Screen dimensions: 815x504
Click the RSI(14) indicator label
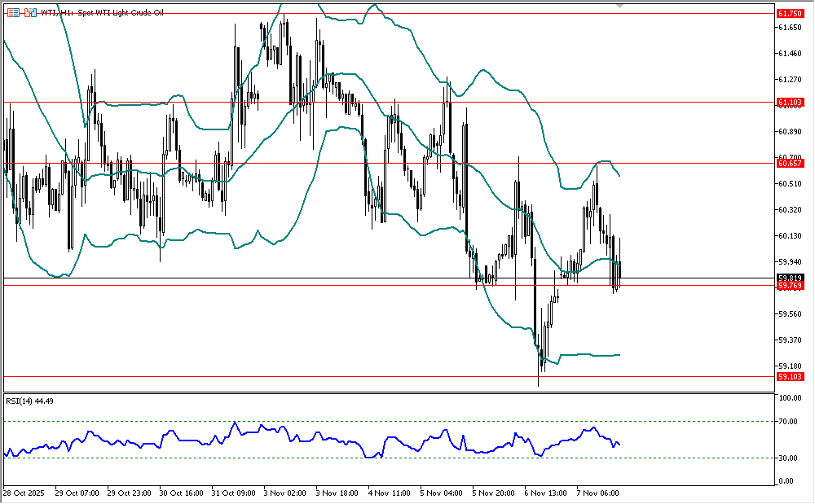coord(24,401)
